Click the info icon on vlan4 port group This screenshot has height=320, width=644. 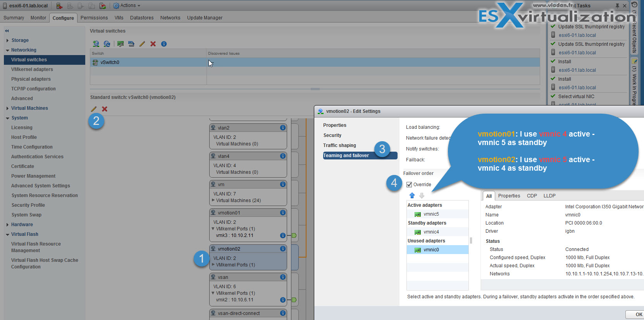tap(283, 156)
